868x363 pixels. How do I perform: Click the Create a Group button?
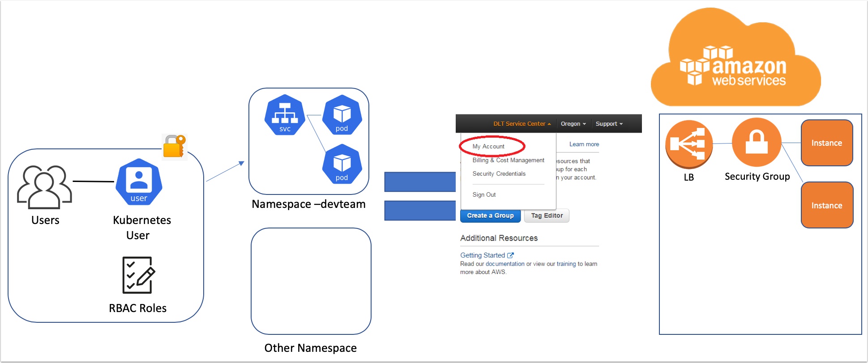(x=490, y=215)
